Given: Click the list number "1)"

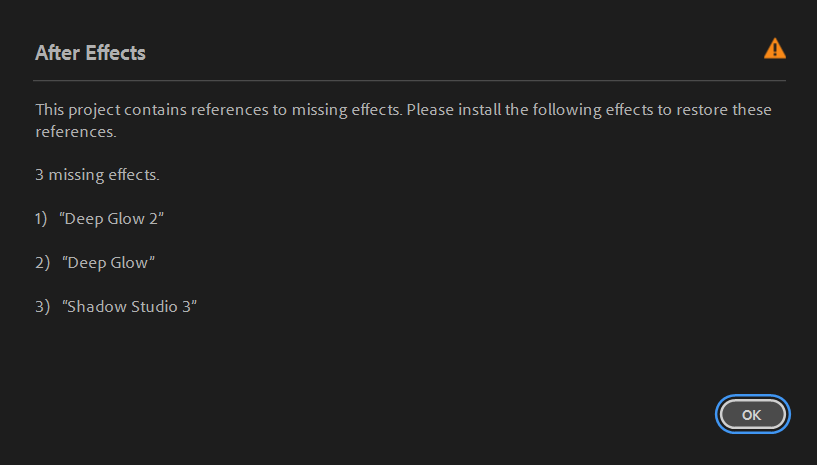Looking at the screenshot, I should coord(41,218).
